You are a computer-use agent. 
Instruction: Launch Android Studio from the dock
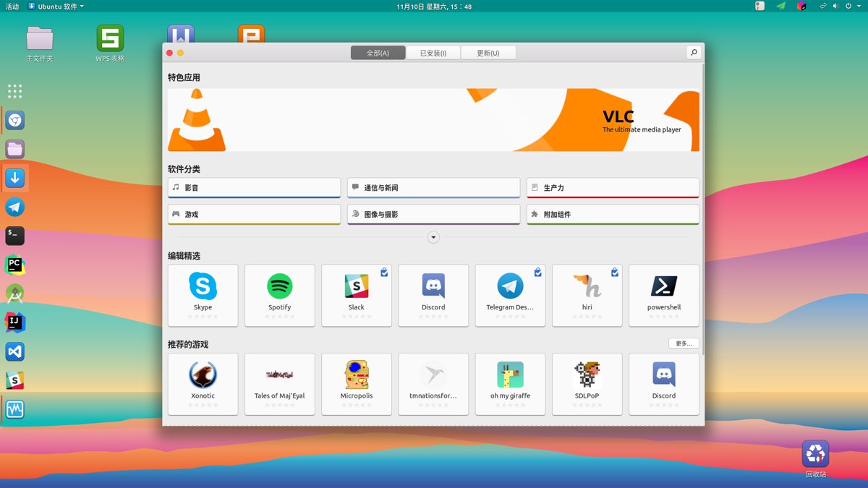(15, 294)
